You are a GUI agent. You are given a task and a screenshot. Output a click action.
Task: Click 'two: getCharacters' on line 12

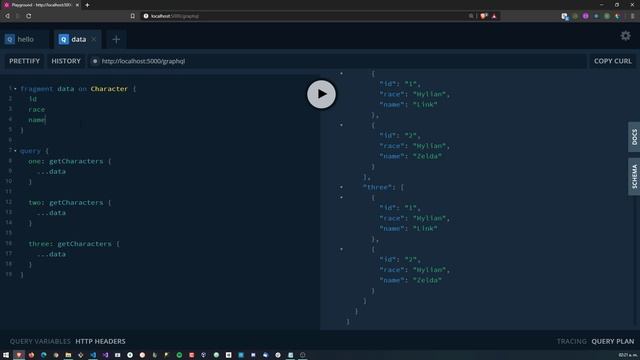click(x=66, y=202)
